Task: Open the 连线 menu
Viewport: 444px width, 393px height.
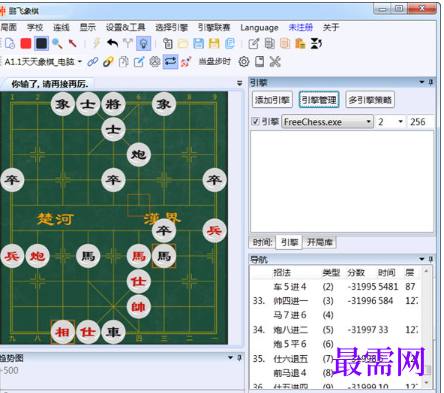Action: pos(61,27)
